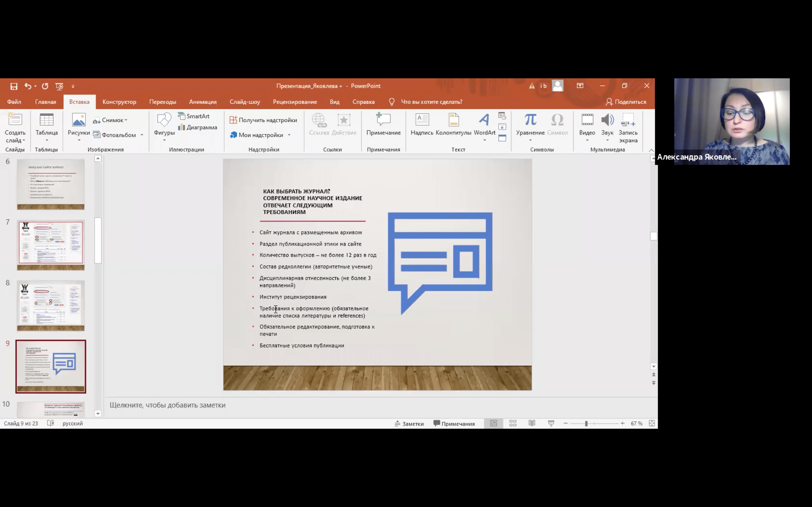Collapse the ribbon with the chevron
This screenshot has height=507, width=812.
651,150
